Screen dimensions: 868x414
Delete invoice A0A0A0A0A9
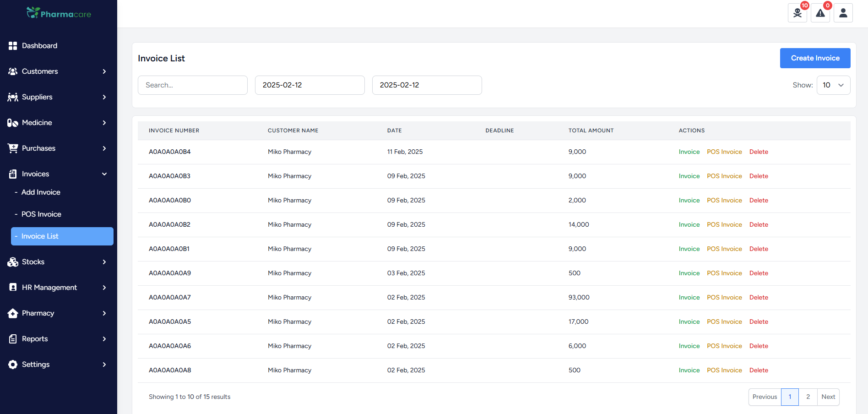coord(759,273)
